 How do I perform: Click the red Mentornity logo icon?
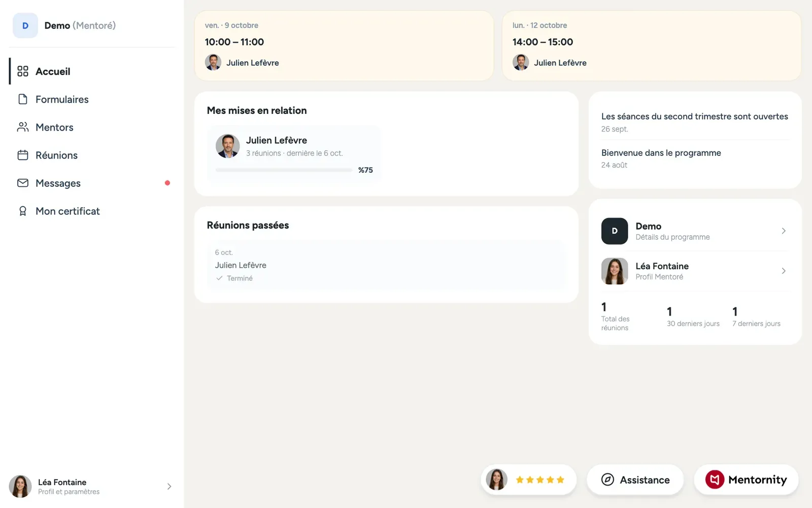pyautogui.click(x=715, y=480)
